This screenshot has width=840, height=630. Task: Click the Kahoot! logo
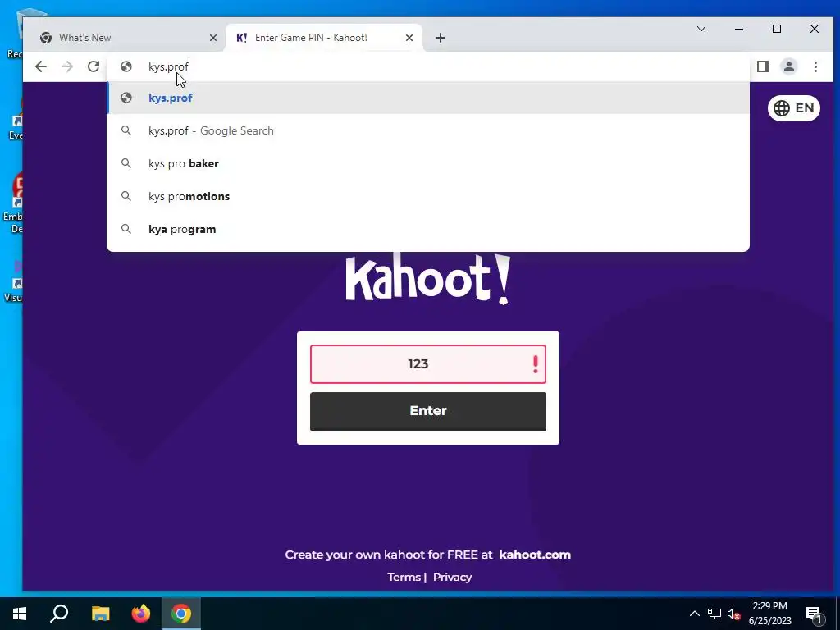pyautogui.click(x=428, y=279)
